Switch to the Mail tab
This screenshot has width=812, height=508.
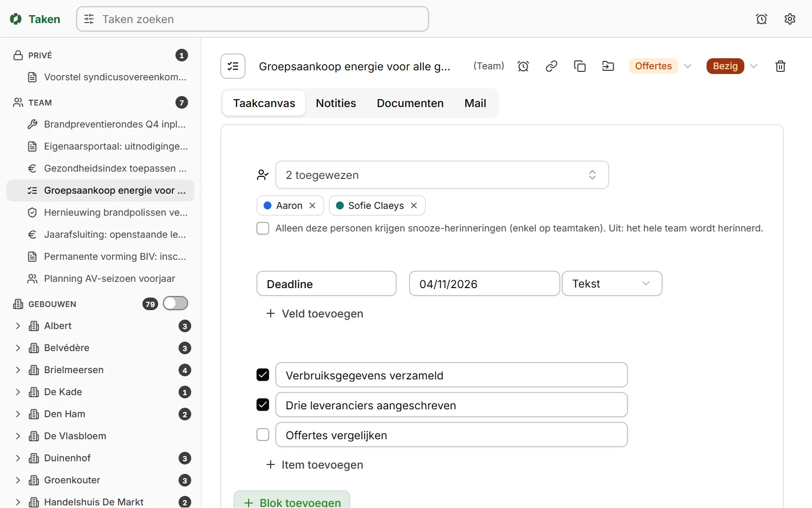475,103
